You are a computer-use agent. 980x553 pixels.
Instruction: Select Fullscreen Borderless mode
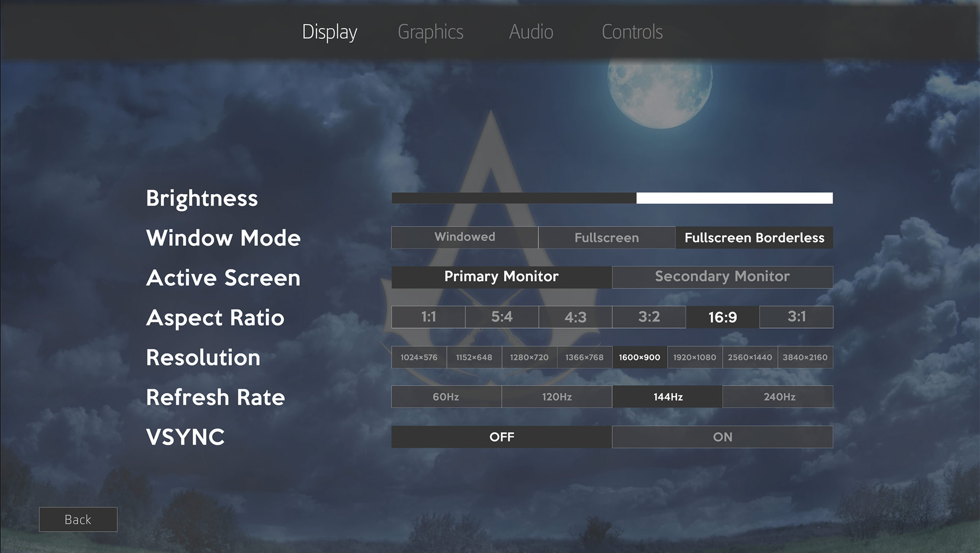pos(754,237)
